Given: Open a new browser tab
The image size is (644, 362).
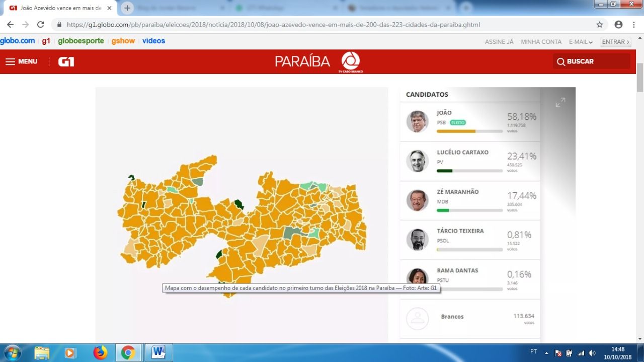Looking at the screenshot, I should click(127, 8).
